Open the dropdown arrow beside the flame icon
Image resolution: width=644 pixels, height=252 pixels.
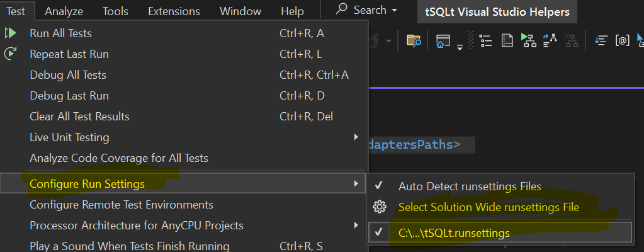[x=388, y=41]
